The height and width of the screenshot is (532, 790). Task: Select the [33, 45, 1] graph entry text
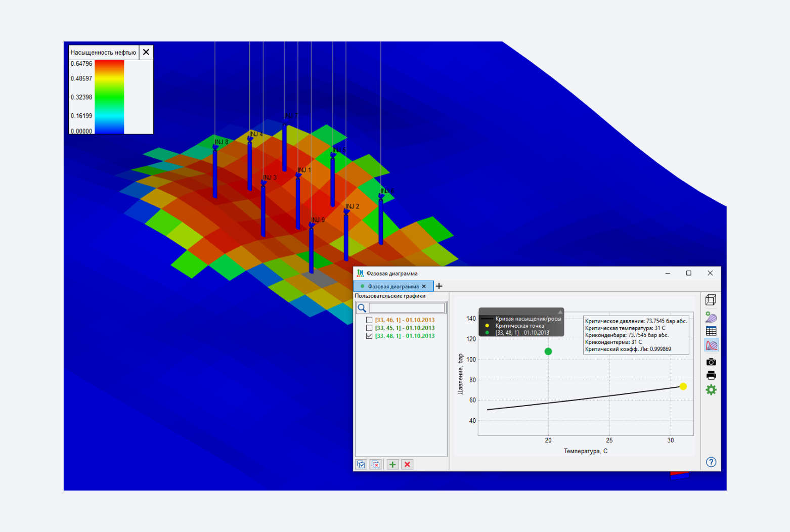coord(405,328)
